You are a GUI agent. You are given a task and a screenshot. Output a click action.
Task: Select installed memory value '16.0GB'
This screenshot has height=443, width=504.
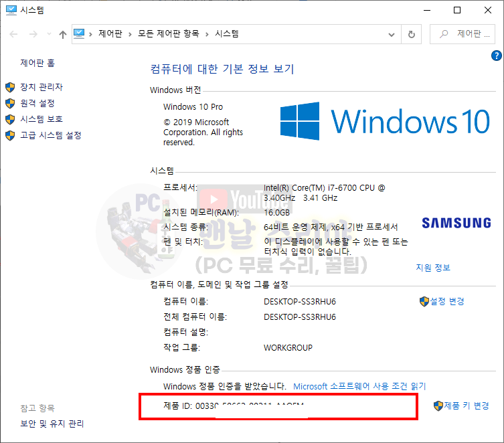coord(276,212)
